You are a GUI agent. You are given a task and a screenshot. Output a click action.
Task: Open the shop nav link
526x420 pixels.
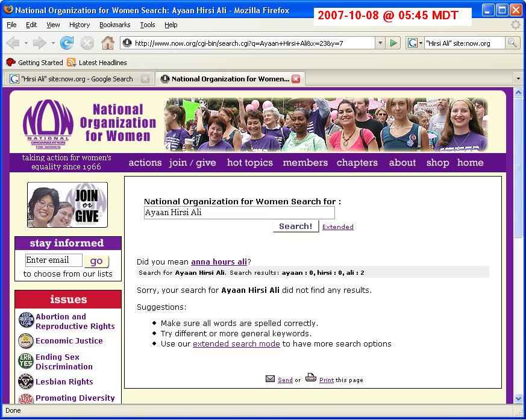pyautogui.click(x=438, y=162)
